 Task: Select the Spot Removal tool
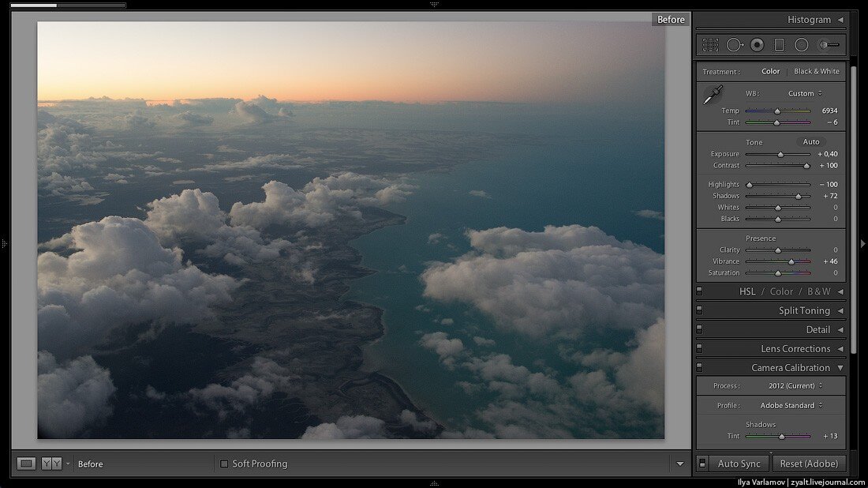click(x=735, y=45)
